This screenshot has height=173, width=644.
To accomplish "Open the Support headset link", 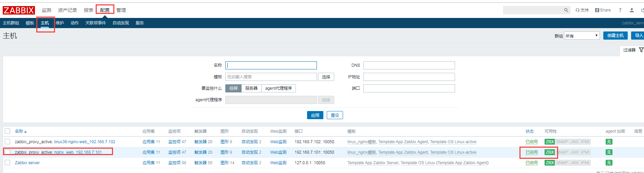I will 582,10.
